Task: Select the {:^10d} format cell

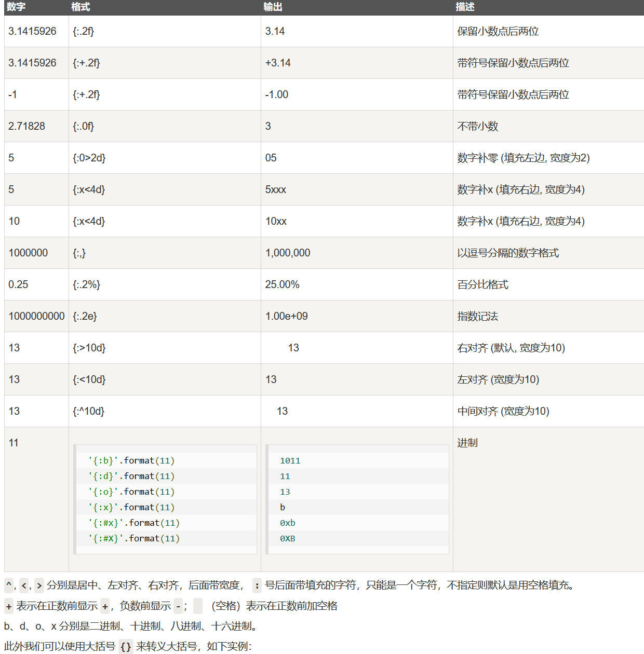Action: point(165,411)
